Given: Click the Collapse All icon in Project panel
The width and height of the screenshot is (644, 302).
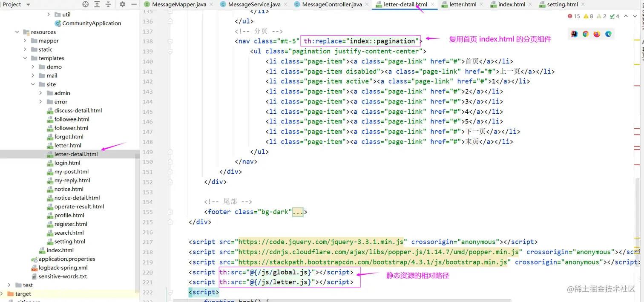Looking at the screenshot, I should coord(109,4).
